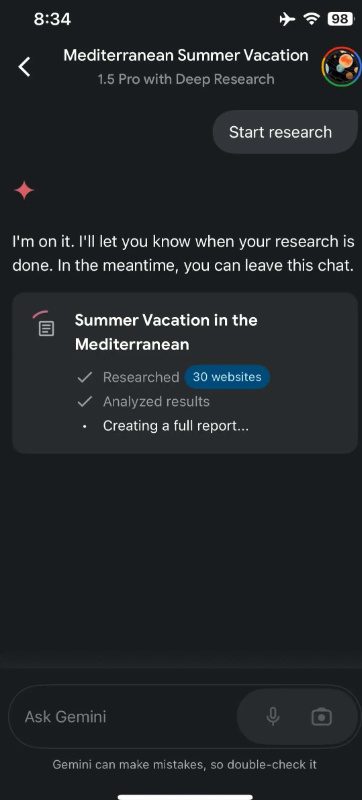Image resolution: width=362 pixels, height=800 pixels.
Task: Tap the Mediterranean Summer Vacation chat title
Action: (x=186, y=55)
